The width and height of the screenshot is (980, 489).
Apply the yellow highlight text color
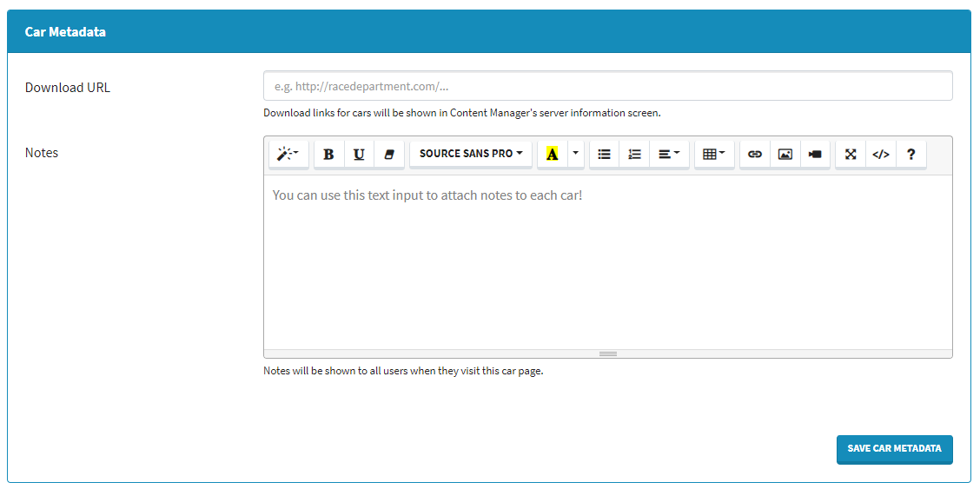coord(552,154)
